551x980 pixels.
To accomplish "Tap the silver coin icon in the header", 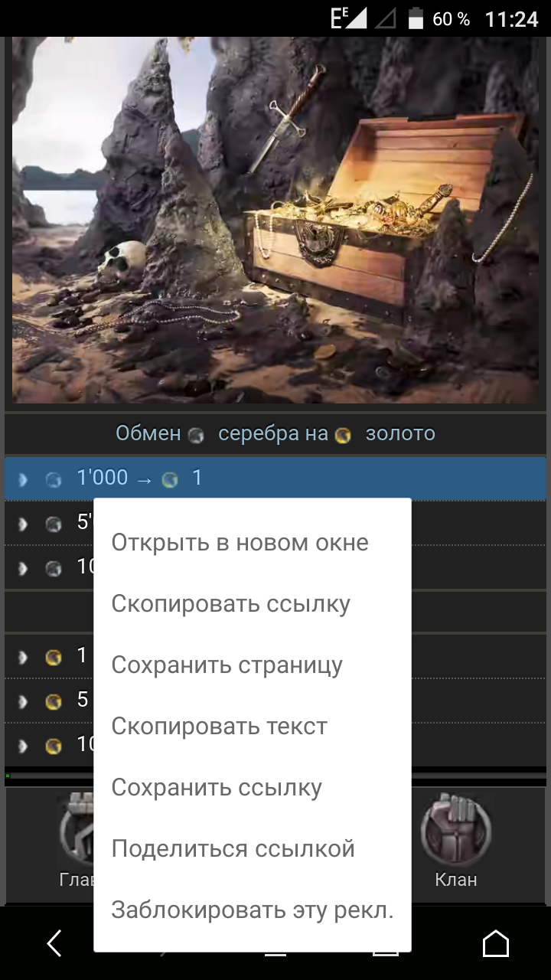I will (197, 435).
